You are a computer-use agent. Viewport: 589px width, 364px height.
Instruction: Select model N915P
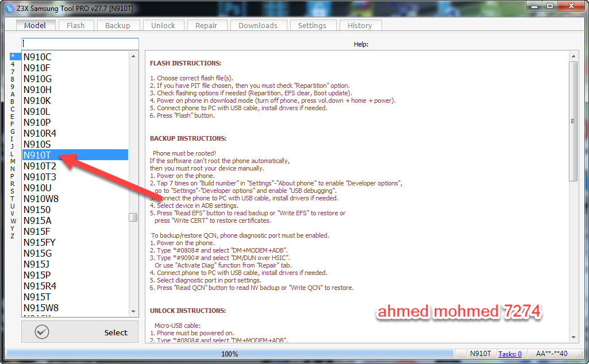pos(75,275)
